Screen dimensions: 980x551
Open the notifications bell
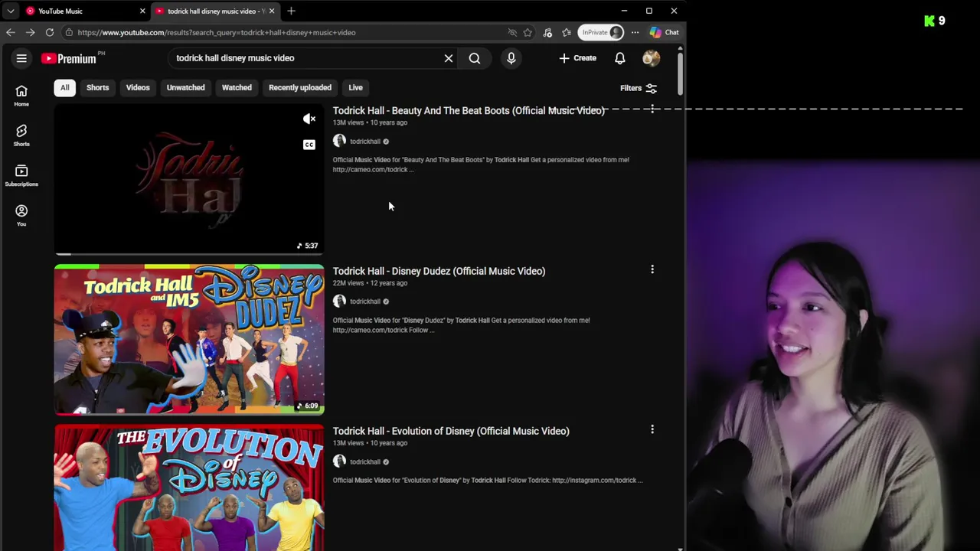click(620, 58)
